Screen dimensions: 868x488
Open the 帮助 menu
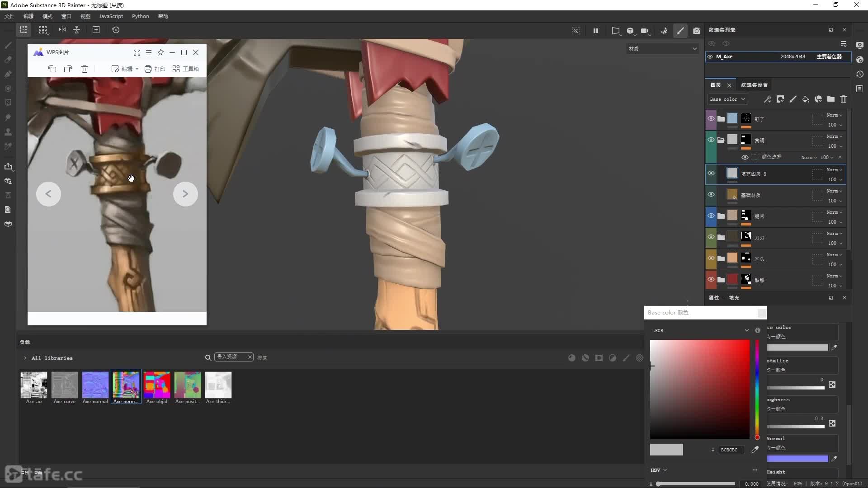(x=163, y=16)
